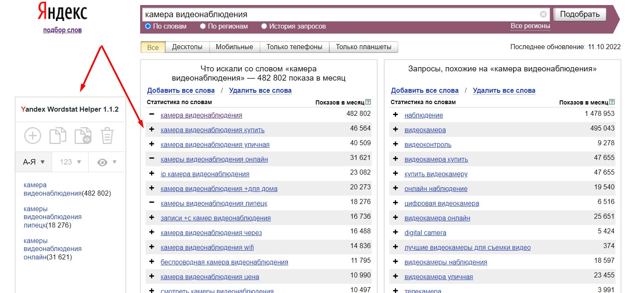
Task: Add камера видеонаблюдения купить with plus icon
Action: [x=152, y=129]
